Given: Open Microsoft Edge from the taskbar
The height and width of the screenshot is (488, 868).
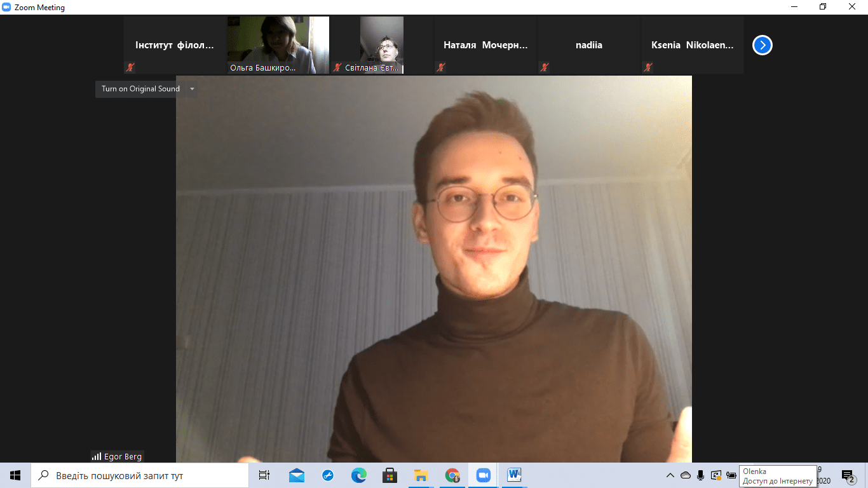Looking at the screenshot, I should coord(359,475).
